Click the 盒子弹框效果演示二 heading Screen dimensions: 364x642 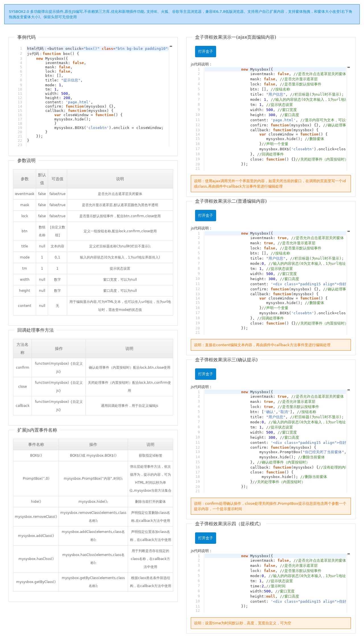point(231,201)
